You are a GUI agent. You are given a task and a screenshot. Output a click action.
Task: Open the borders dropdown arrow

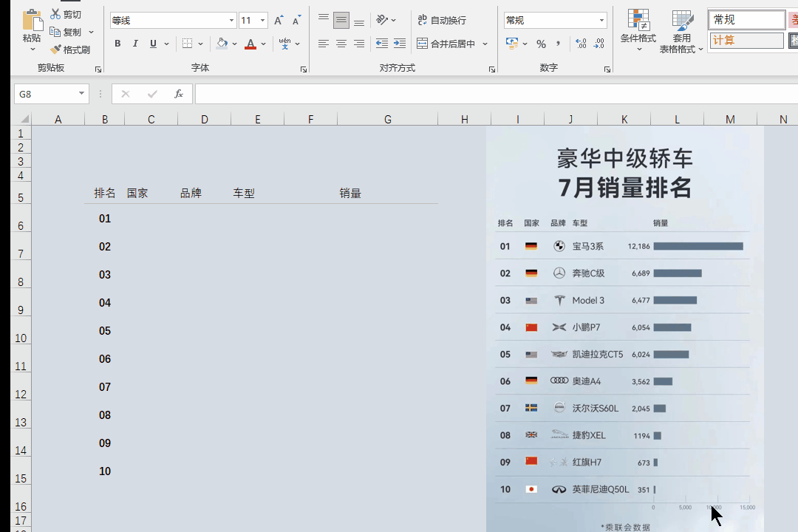[x=200, y=44]
